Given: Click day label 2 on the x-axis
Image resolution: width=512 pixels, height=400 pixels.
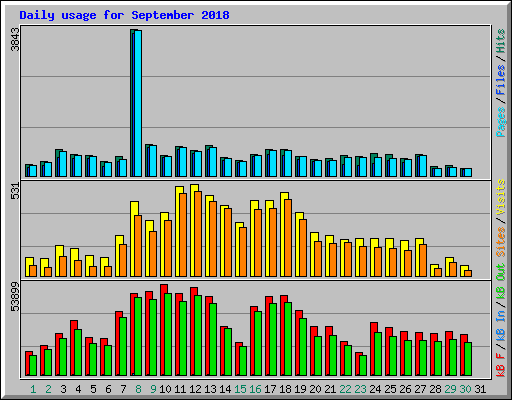Looking at the screenshot, I should tap(48, 389).
